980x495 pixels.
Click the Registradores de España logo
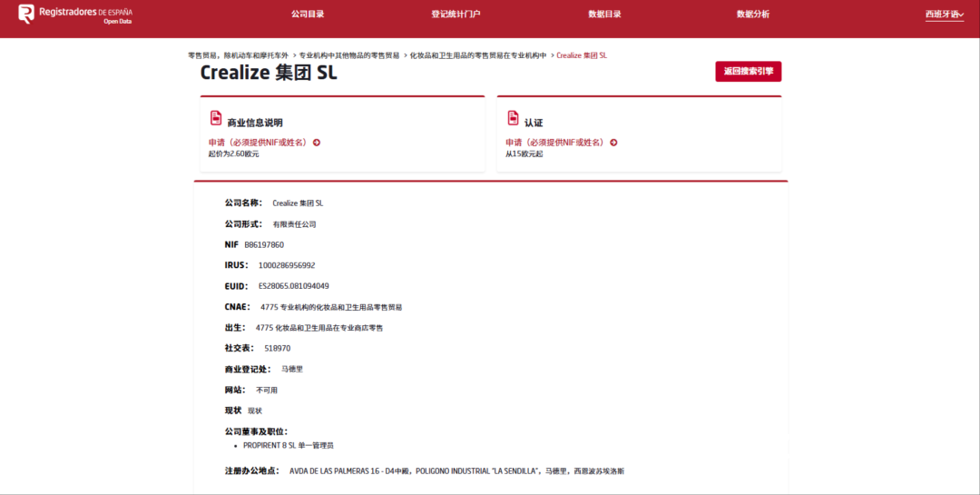(74, 14)
